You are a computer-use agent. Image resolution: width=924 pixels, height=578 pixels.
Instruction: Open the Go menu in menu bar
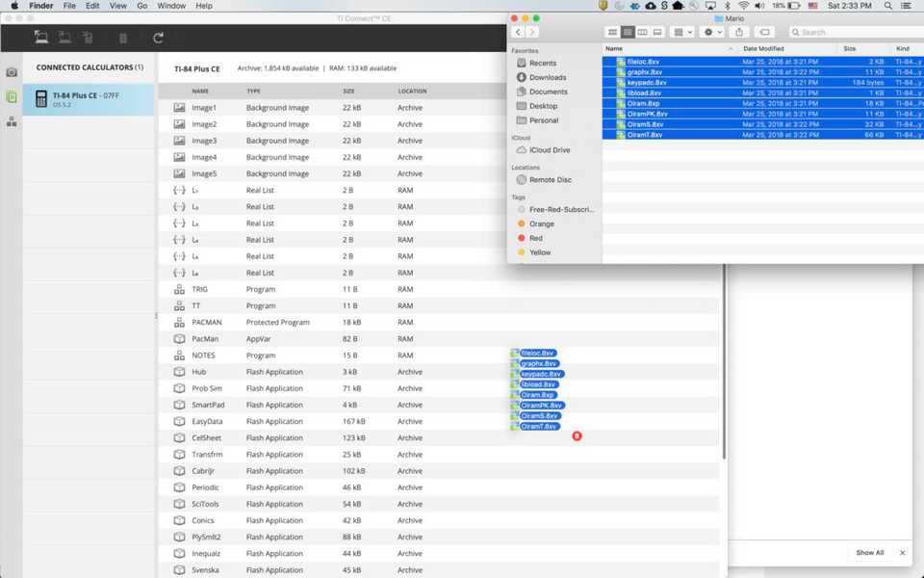click(142, 6)
